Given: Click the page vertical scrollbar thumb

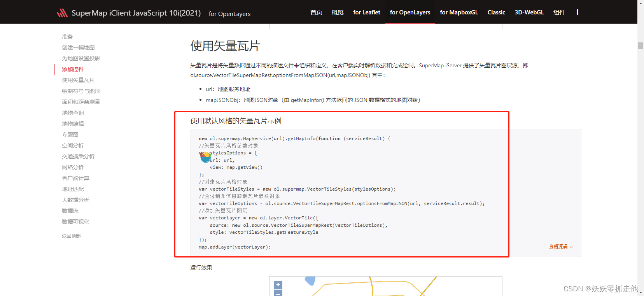Looking at the screenshot, I should 640,46.
